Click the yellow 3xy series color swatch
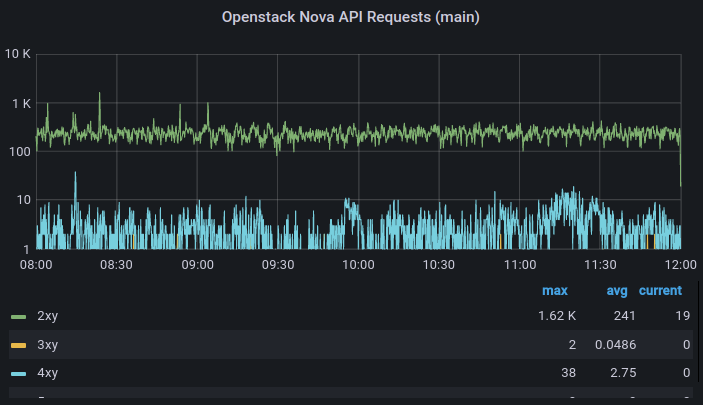This screenshot has width=703, height=405. [18, 345]
